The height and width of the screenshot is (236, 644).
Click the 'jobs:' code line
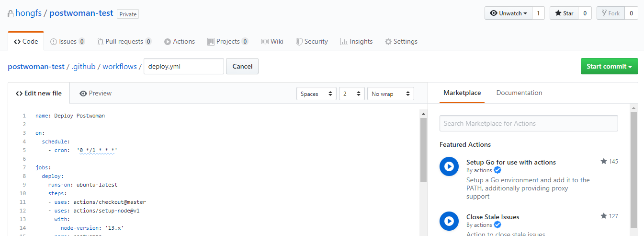click(43, 167)
